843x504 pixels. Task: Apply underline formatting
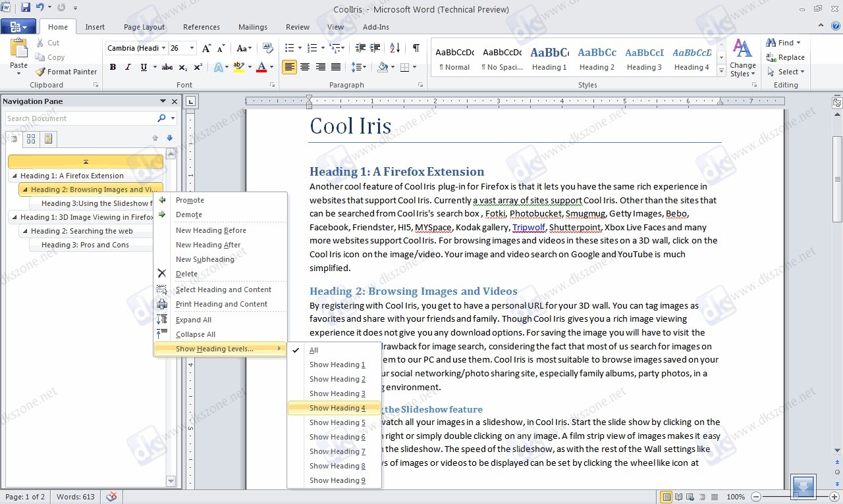pyautogui.click(x=142, y=67)
